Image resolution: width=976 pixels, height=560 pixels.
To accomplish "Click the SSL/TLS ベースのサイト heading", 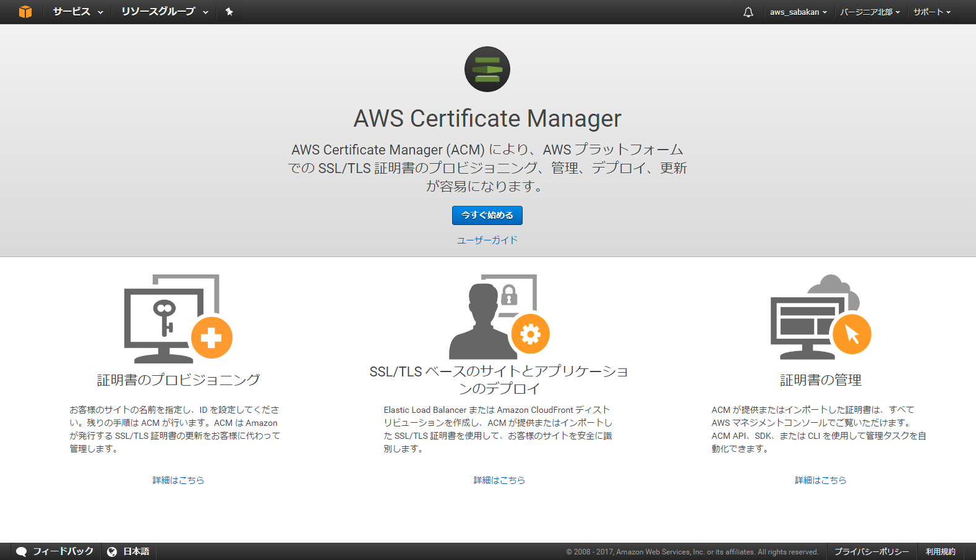I will (x=499, y=380).
